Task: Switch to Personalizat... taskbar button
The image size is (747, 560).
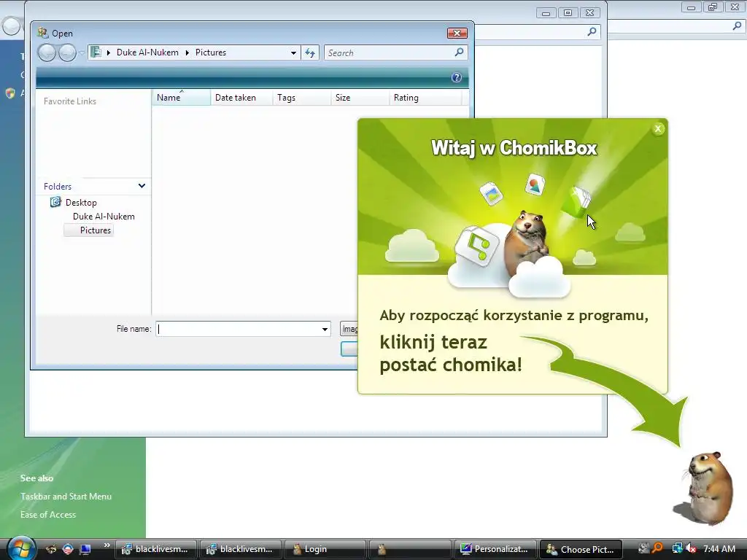Action: 495,549
